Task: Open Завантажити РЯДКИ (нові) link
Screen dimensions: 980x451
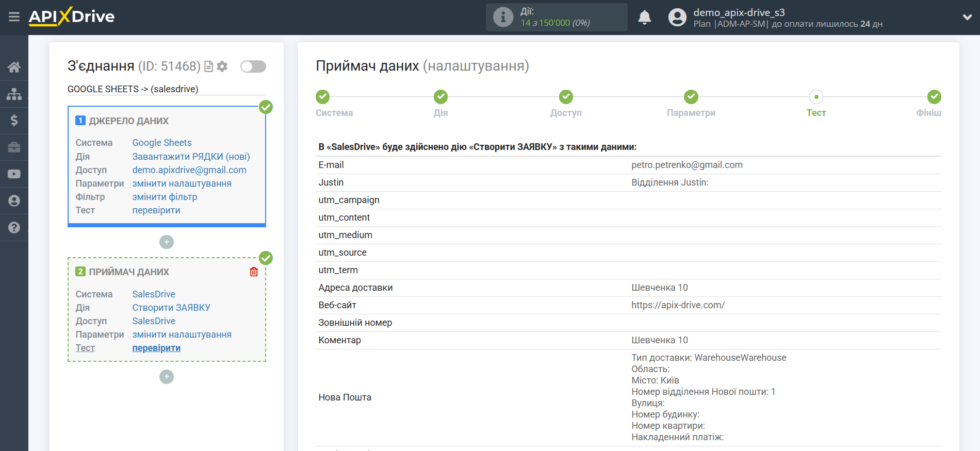Action: pyautogui.click(x=191, y=156)
